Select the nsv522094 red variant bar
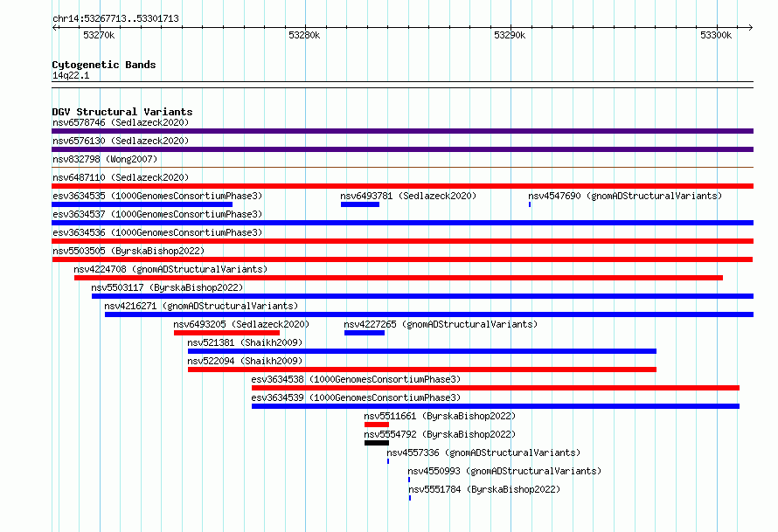 coord(422,370)
